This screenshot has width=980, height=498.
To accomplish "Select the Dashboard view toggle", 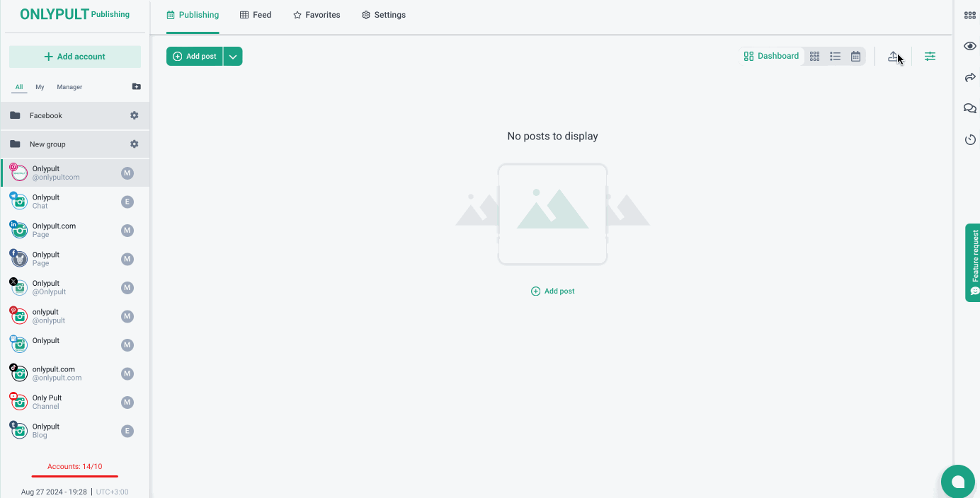I will pos(771,57).
